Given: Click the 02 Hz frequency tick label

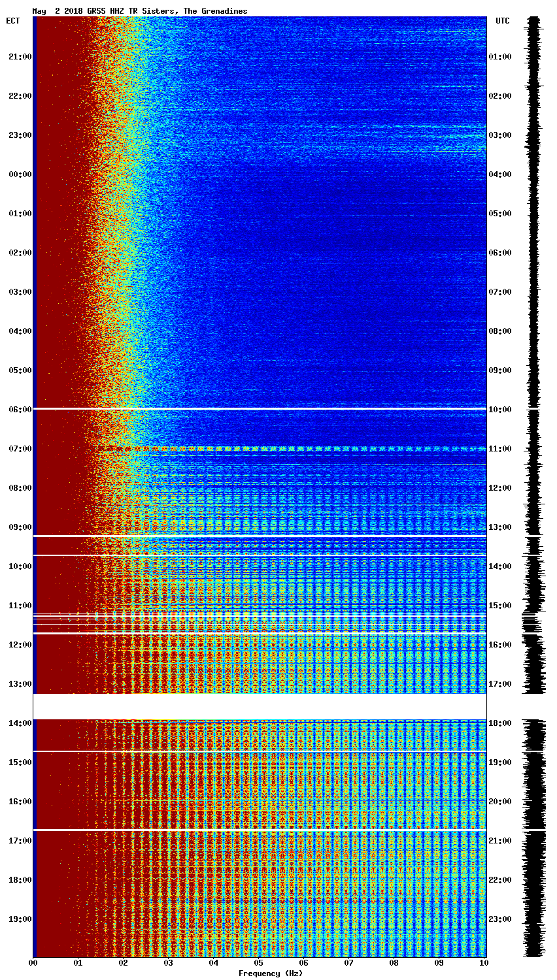Looking at the screenshot, I should [123, 963].
